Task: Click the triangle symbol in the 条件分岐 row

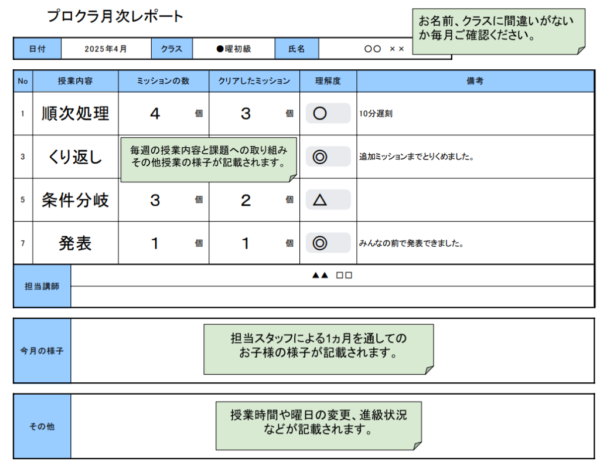Action: (x=320, y=200)
